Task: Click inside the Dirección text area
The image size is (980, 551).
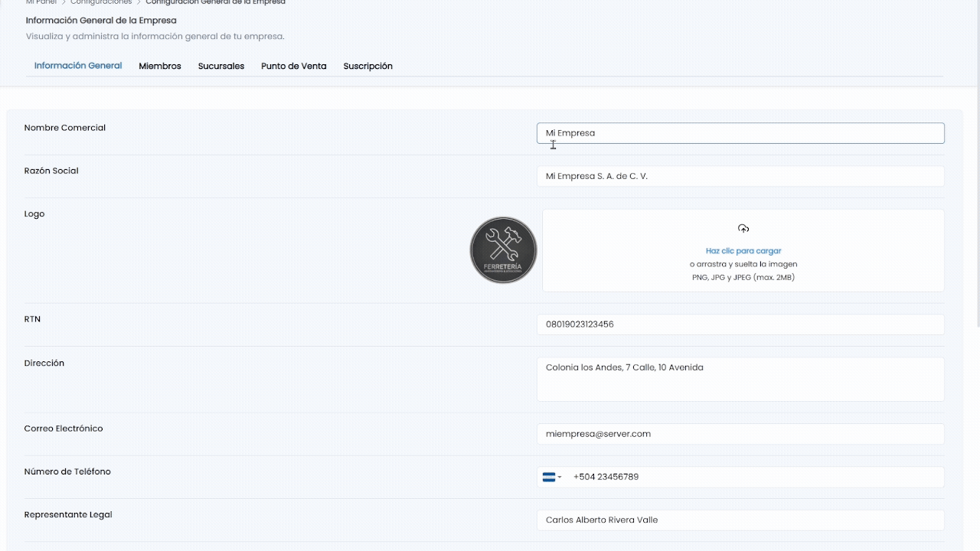Action: (x=740, y=379)
